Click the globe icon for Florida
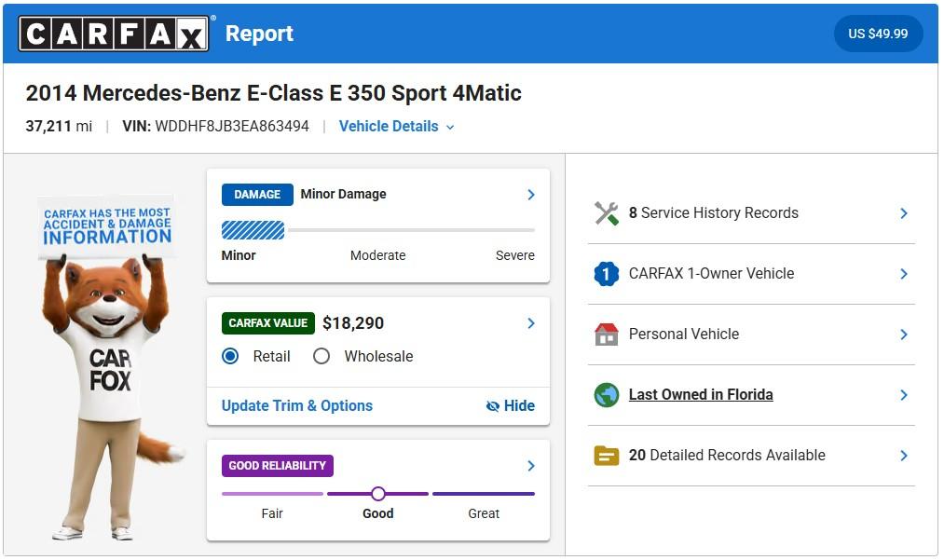This screenshot has width=944, height=560. point(607,395)
